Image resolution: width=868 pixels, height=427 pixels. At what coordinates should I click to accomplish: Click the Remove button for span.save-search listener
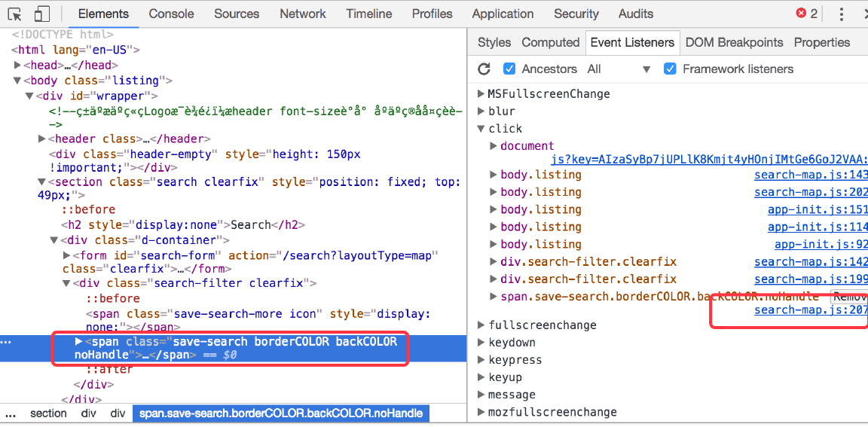pyautogui.click(x=848, y=297)
